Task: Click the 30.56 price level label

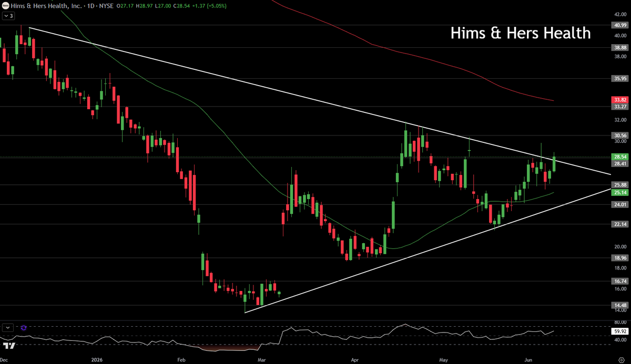Action: coord(619,135)
